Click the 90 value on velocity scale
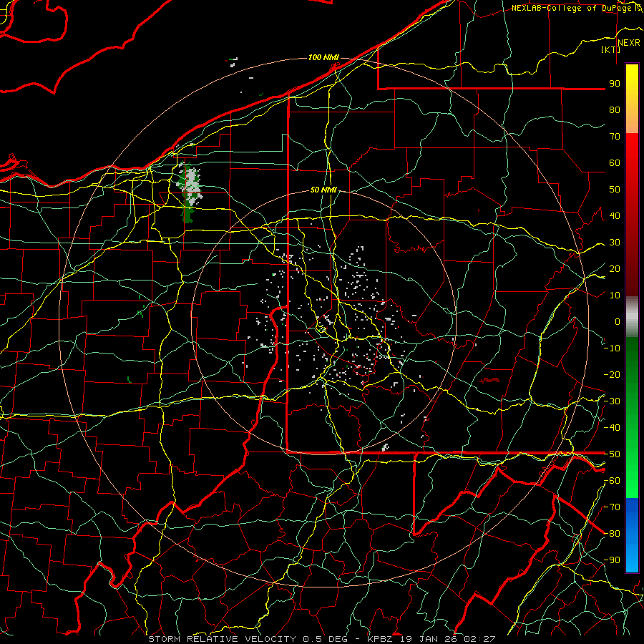The width and height of the screenshot is (644, 644). (615, 84)
